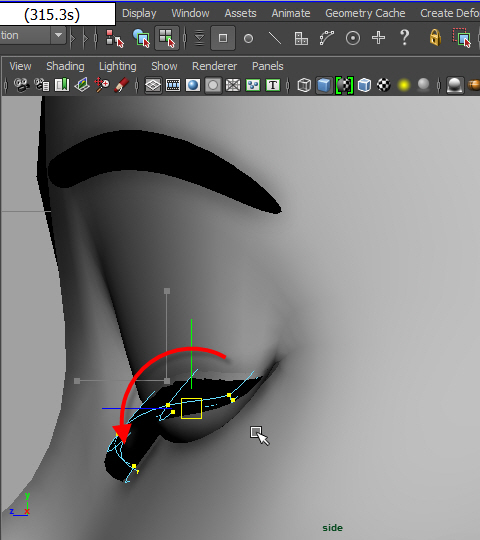Viewport: 480px width, 540px height.
Task: Toggle the grid display icon
Action: [153, 85]
